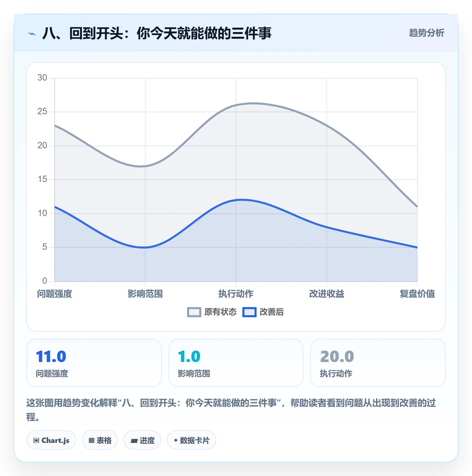Click the 趋势分析 label in the header

pyautogui.click(x=426, y=33)
